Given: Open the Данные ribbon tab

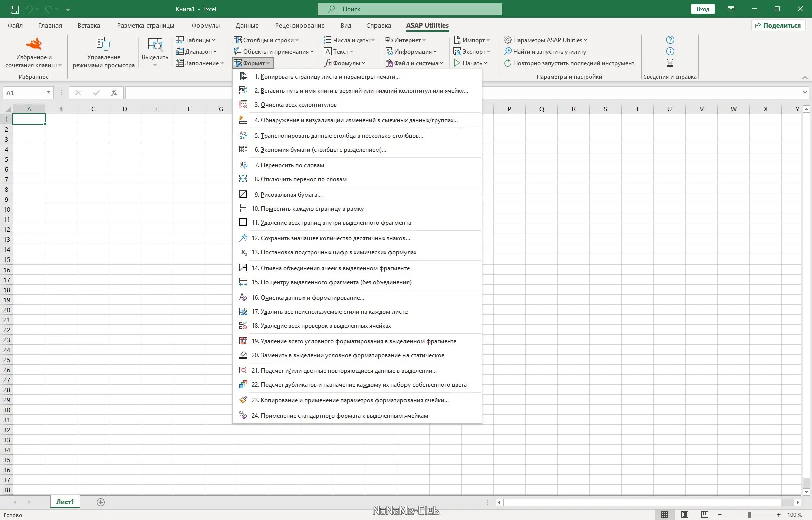Looking at the screenshot, I should (x=247, y=26).
